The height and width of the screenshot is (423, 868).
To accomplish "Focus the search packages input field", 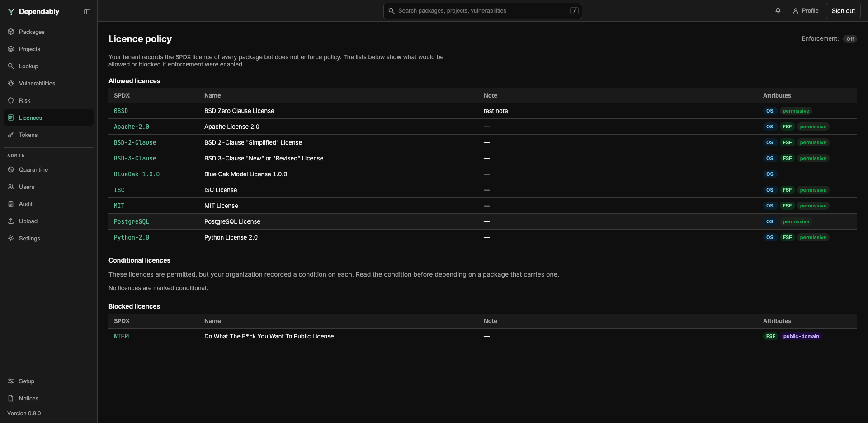I will [x=482, y=11].
